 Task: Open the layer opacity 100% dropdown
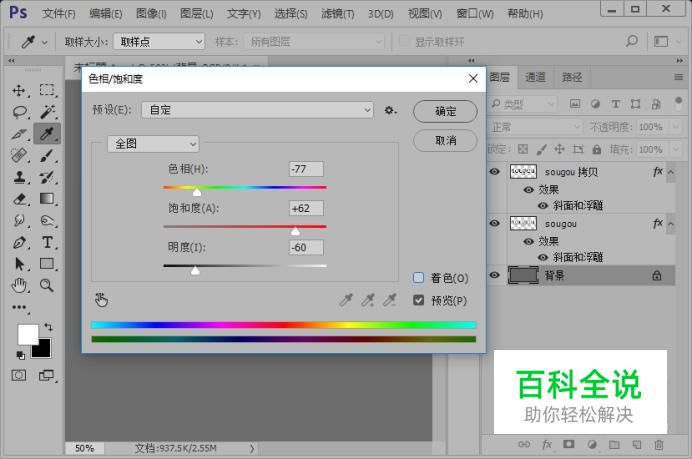pyautogui.click(x=676, y=127)
